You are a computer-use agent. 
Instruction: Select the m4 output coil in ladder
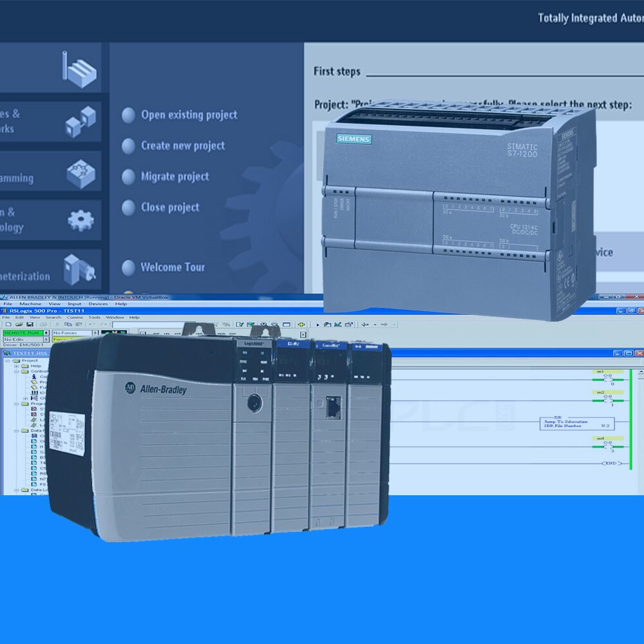pyautogui.click(x=608, y=446)
